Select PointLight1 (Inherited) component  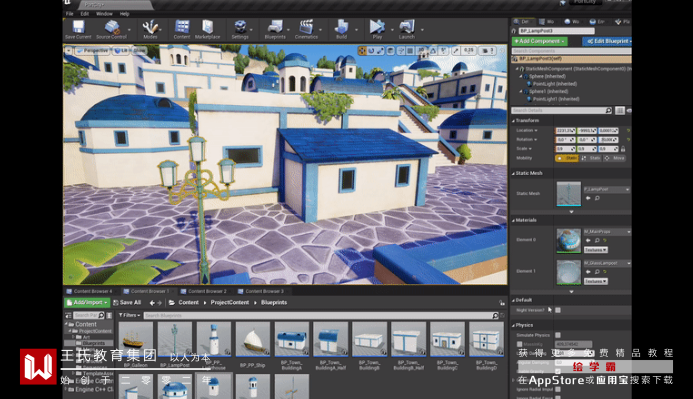point(556,99)
